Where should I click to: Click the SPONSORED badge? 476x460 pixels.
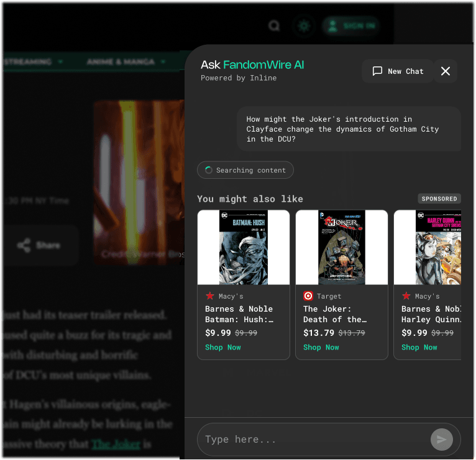coord(439,199)
